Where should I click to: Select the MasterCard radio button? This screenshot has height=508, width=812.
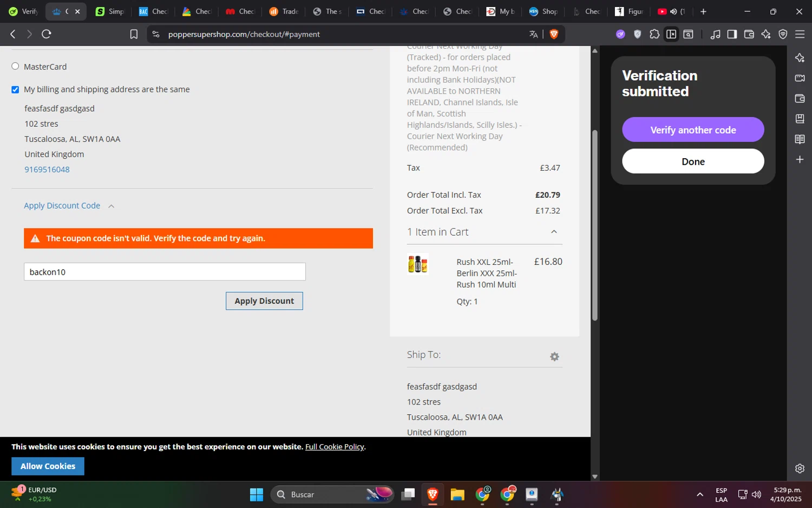[15, 66]
